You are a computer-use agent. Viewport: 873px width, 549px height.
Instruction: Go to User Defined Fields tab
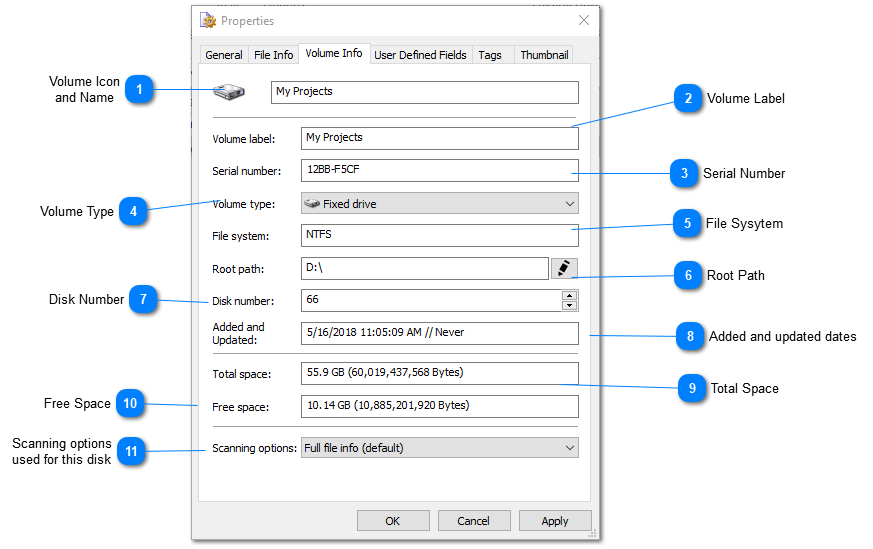(420, 55)
